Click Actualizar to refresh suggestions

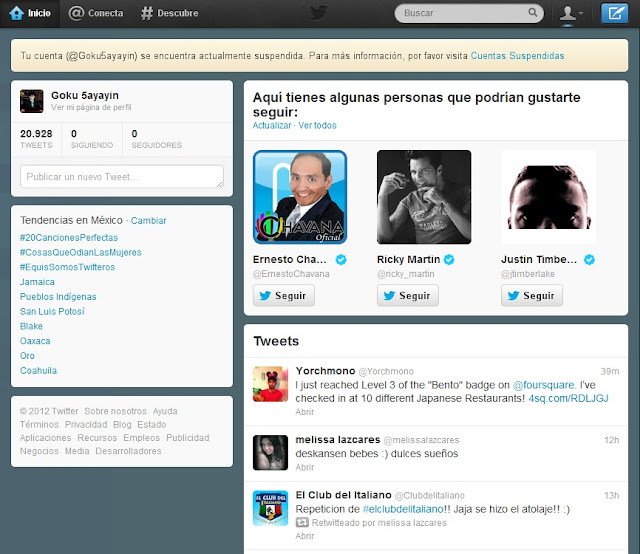[x=272, y=125]
